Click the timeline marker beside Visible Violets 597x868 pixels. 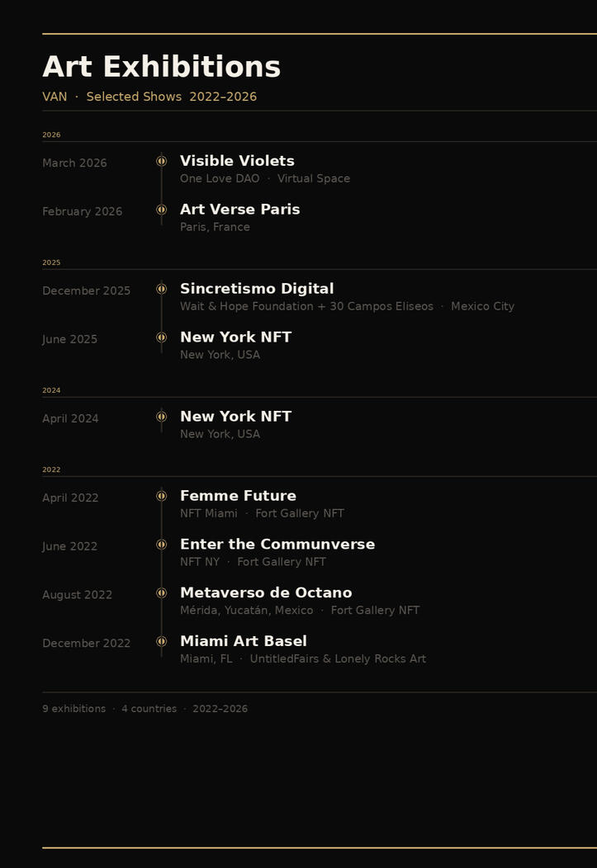(161, 161)
